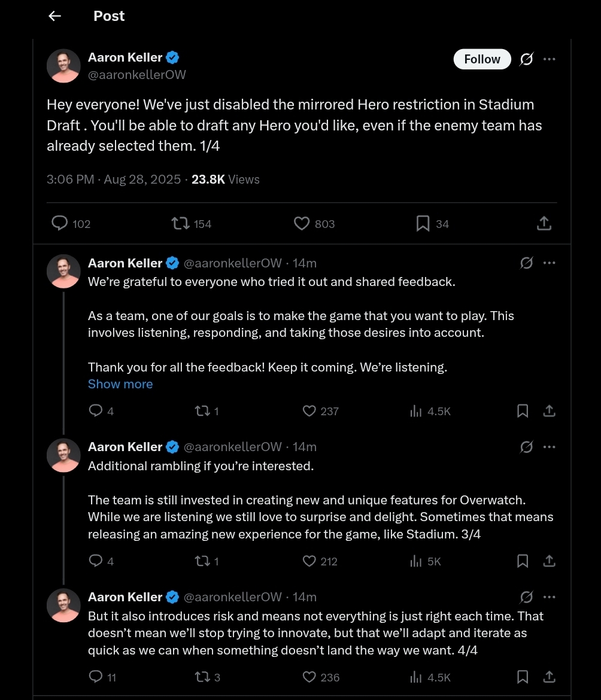Open @aaronkellerOW handle on main post
This screenshot has width=601, height=700.
tap(137, 75)
